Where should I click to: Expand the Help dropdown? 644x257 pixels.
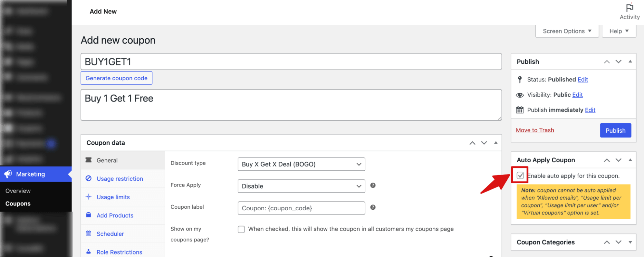619,31
